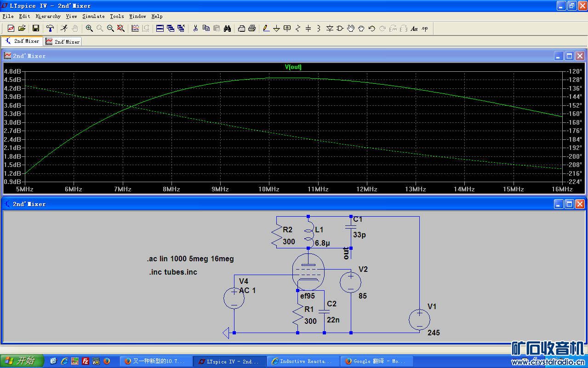This screenshot has height=368, width=588.
Task: Open the Simulate menu
Action: pos(93,16)
